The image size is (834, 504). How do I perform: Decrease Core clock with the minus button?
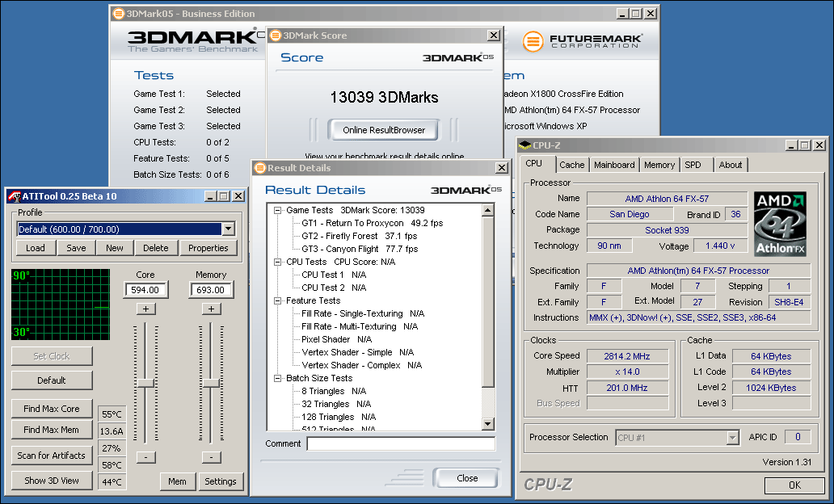coord(145,457)
